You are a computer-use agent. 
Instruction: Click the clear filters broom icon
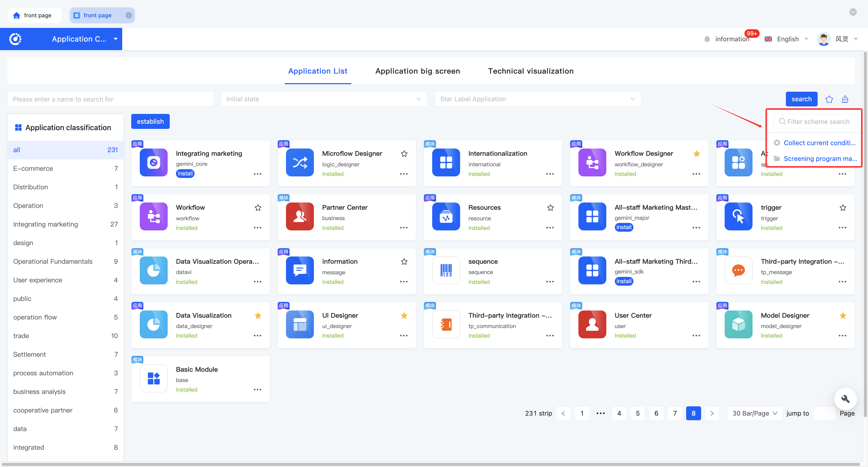click(x=845, y=99)
